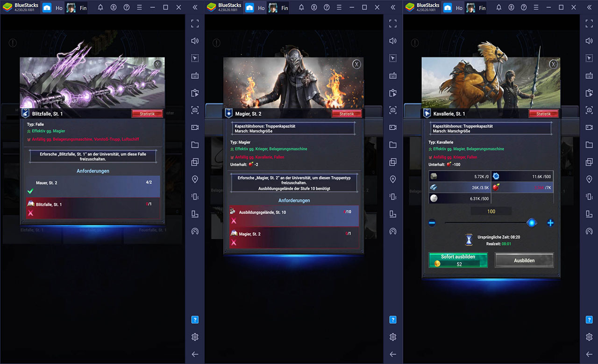
Task: Open settings gear in middle window sidebar
Action: point(393,337)
